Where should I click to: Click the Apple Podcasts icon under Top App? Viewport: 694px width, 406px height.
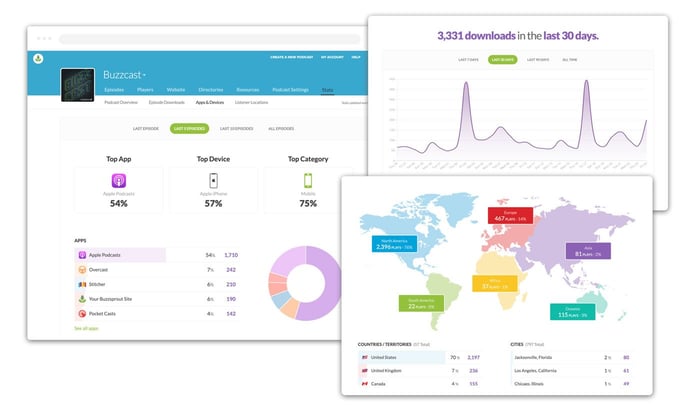coord(119,181)
